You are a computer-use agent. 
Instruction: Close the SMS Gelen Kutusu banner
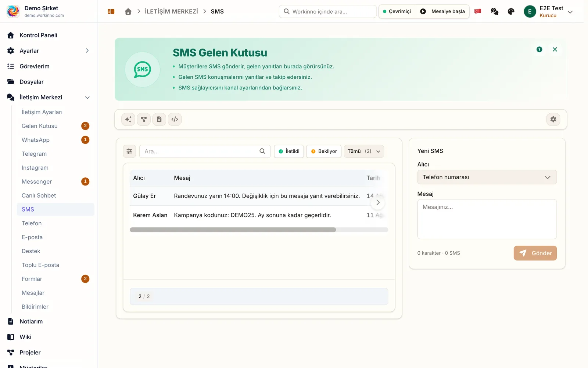pos(555,49)
